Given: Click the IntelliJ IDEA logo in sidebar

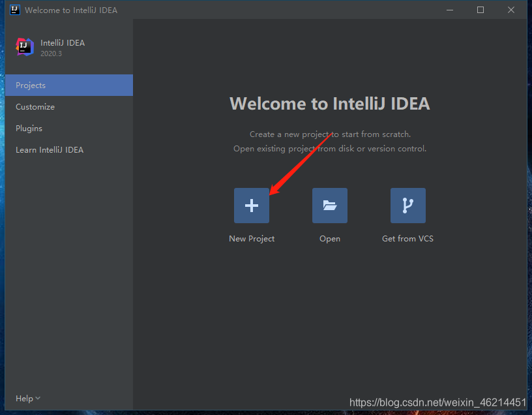Looking at the screenshot, I should pos(25,47).
